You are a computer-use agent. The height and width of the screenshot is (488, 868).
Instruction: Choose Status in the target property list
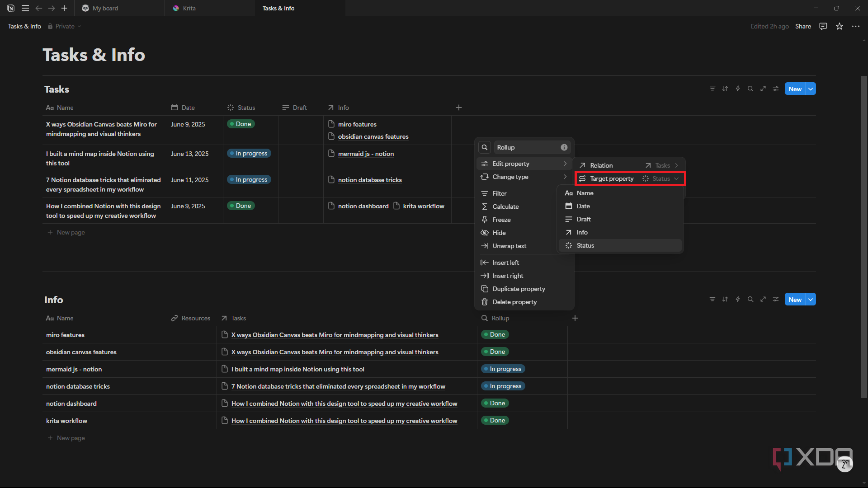[621, 245]
